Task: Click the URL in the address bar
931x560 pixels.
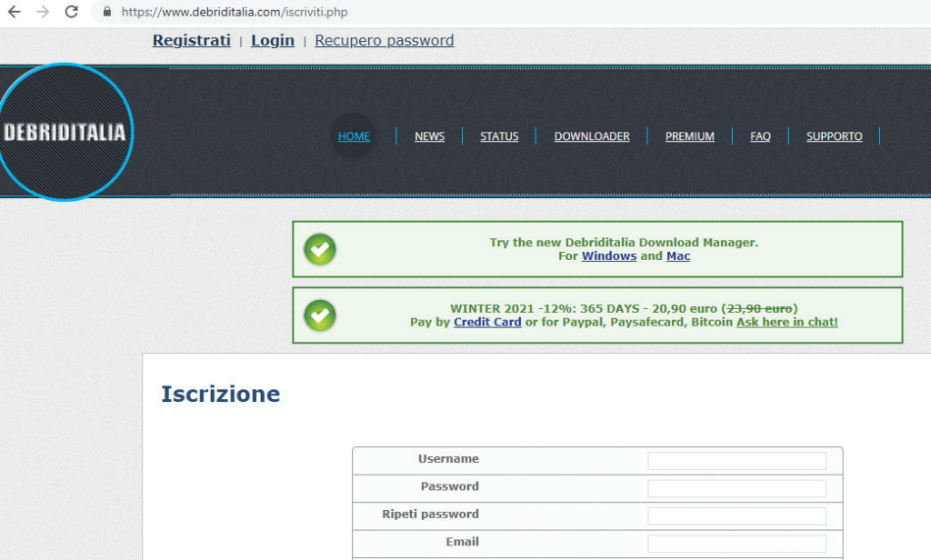Action: (235, 12)
